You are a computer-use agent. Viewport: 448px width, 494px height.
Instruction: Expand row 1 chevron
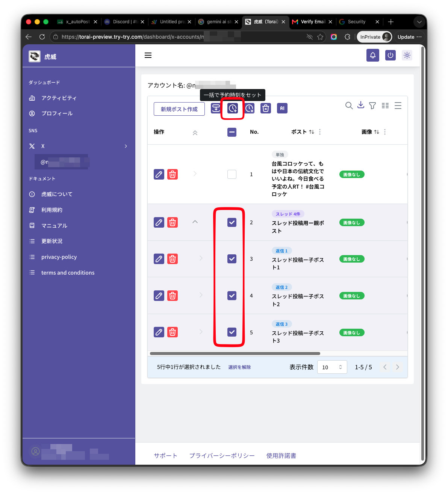pos(195,174)
